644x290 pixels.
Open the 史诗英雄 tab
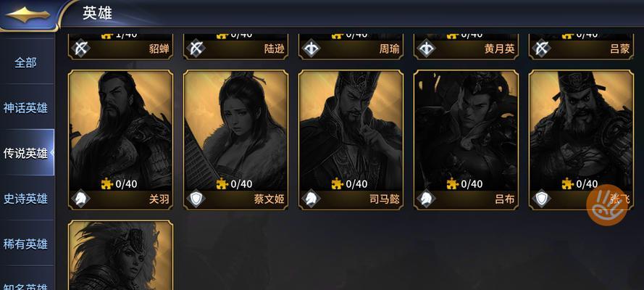26,199
